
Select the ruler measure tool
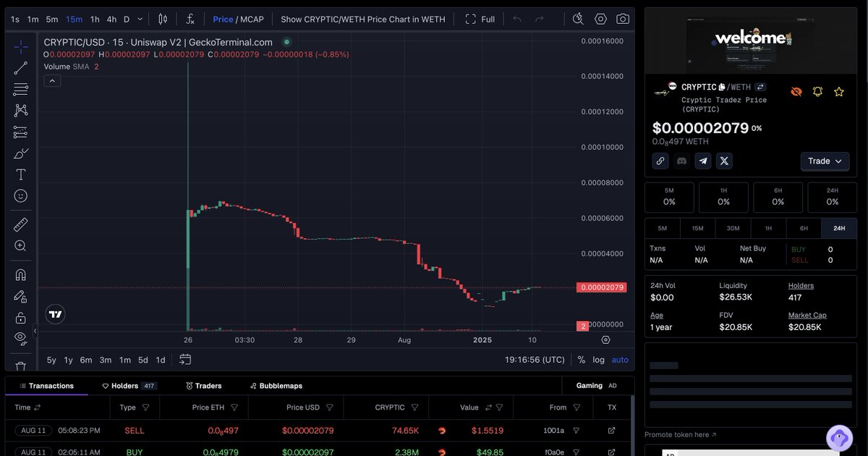click(20, 224)
